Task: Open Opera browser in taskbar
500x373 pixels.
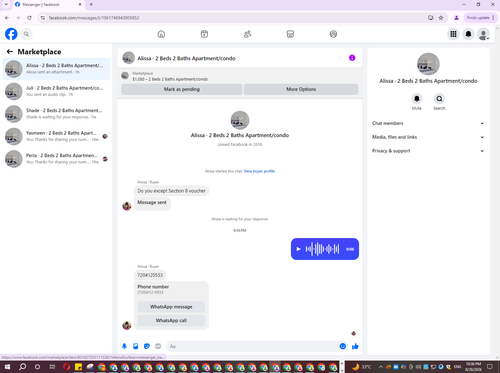Action: click(67, 367)
